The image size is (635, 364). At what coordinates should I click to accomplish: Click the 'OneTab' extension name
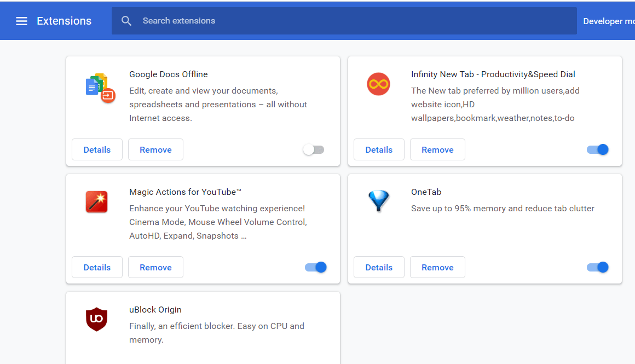tap(426, 192)
